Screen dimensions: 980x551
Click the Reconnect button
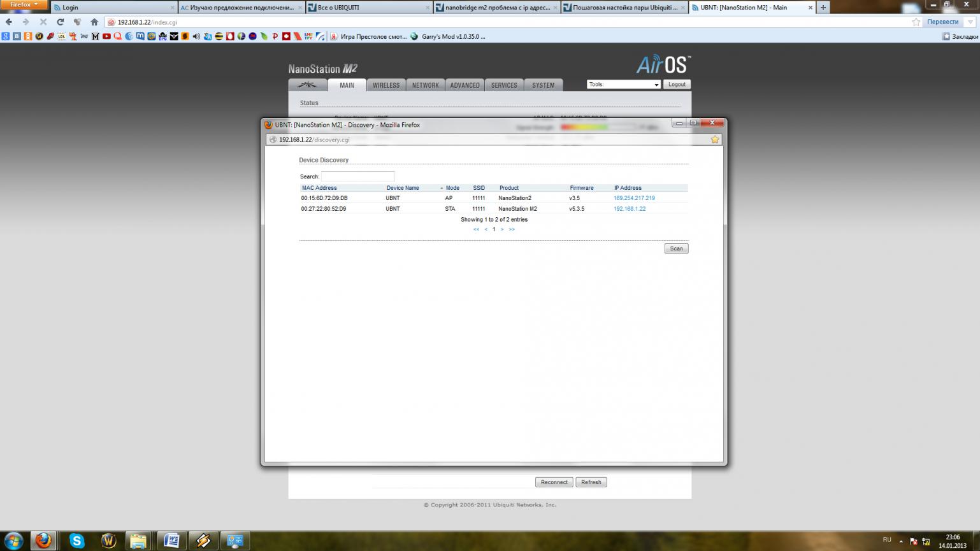pos(554,482)
